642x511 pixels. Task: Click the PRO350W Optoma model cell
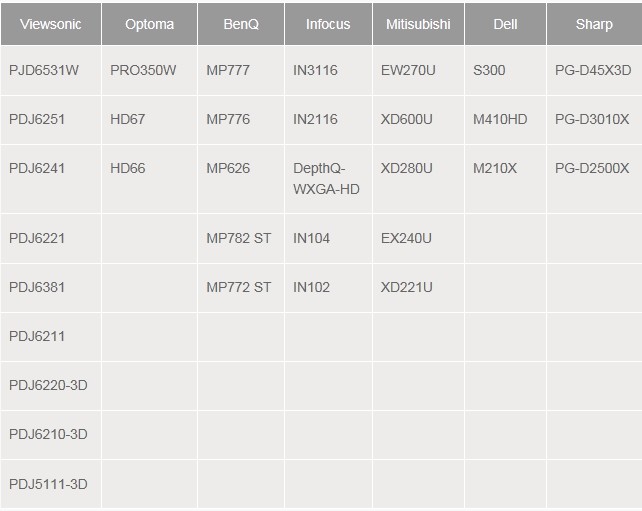click(x=149, y=70)
